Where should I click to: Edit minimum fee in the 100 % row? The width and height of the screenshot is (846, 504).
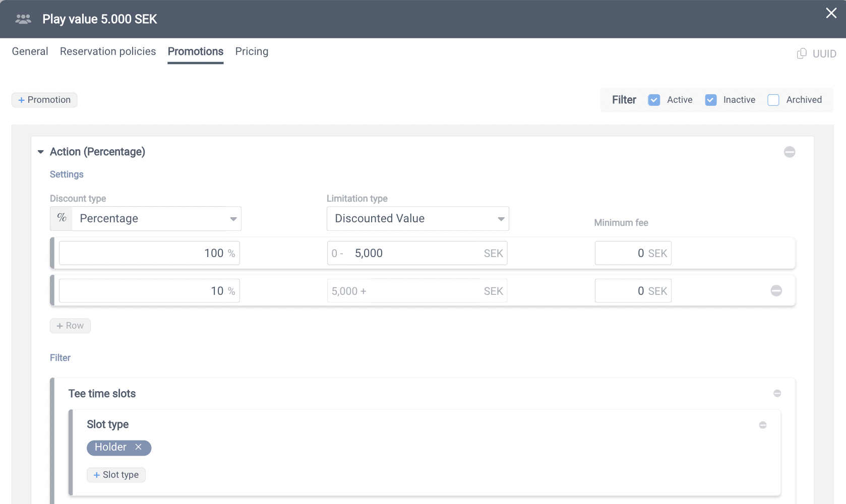[x=633, y=253]
